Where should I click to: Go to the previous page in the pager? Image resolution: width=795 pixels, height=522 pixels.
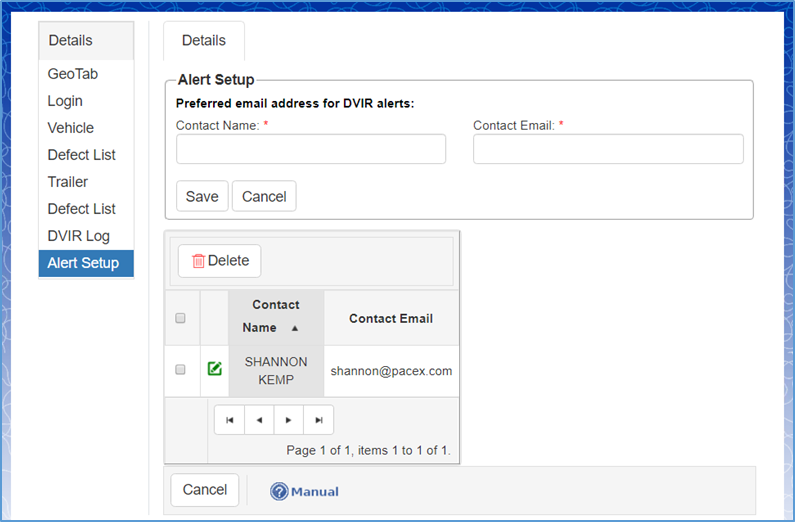click(259, 420)
